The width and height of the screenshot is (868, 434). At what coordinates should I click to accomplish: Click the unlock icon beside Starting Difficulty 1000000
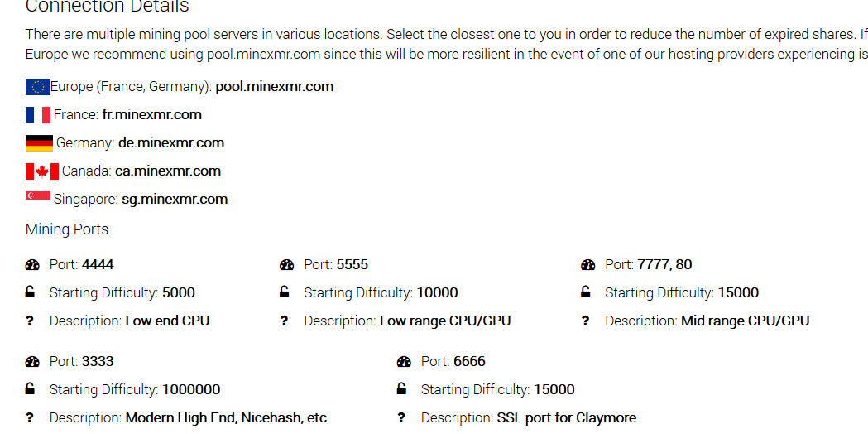(31, 389)
